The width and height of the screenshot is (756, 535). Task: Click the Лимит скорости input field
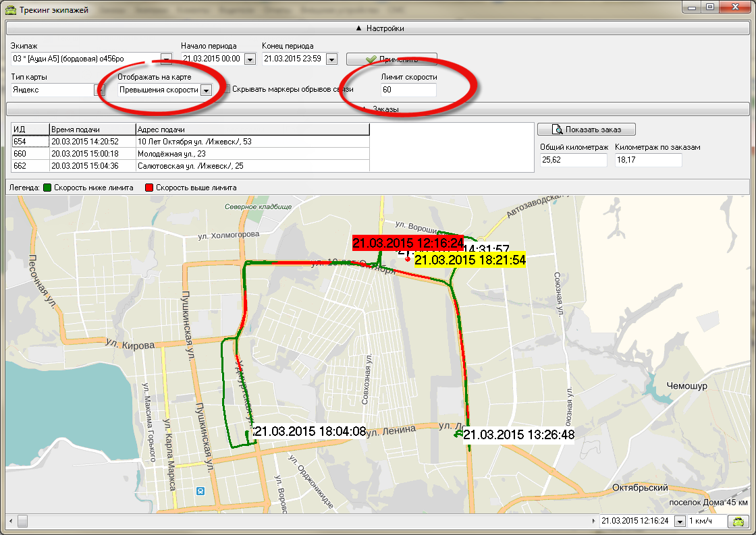pos(408,90)
